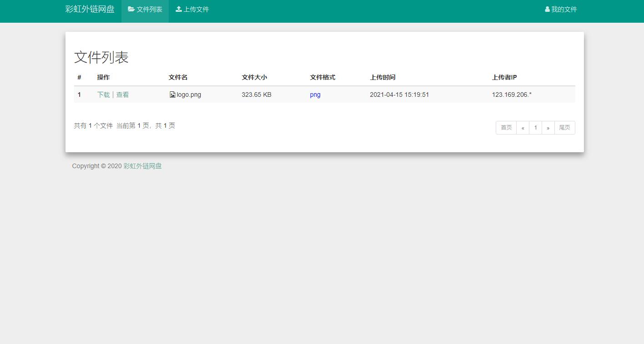Click the Copyright © 2020 footer text
644x344 pixels.
coord(97,166)
